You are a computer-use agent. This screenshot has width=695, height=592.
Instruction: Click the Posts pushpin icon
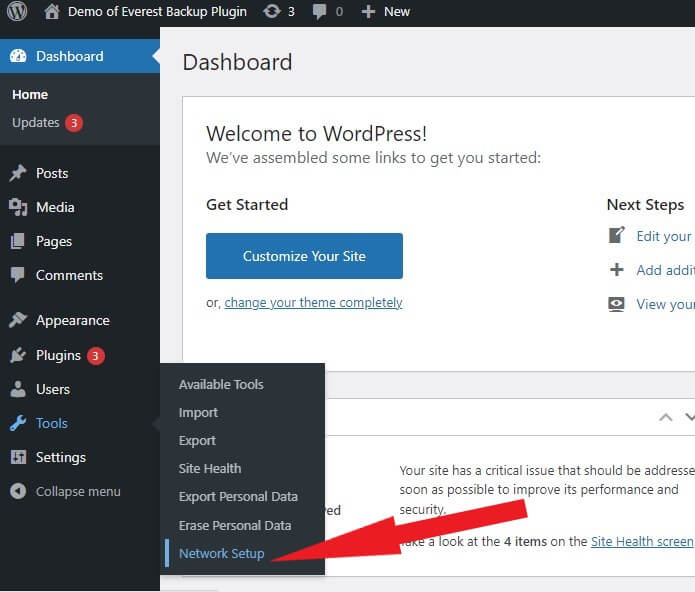coord(18,173)
